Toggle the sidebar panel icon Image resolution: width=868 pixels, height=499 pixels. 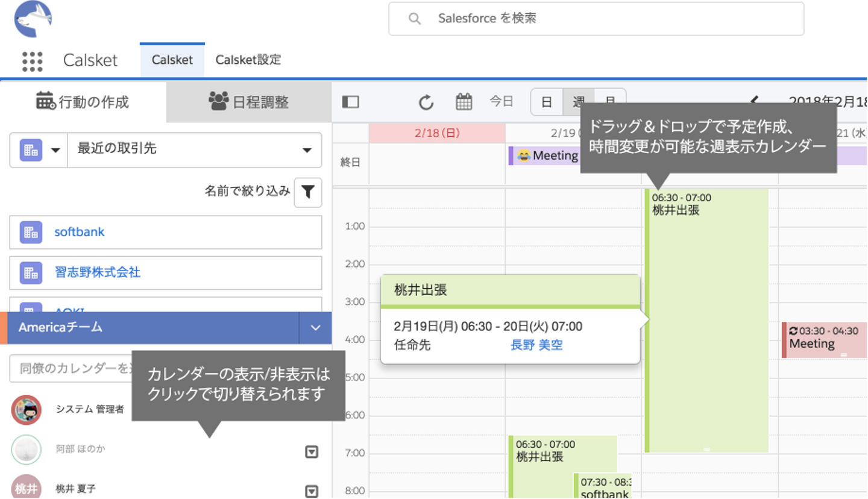(350, 102)
